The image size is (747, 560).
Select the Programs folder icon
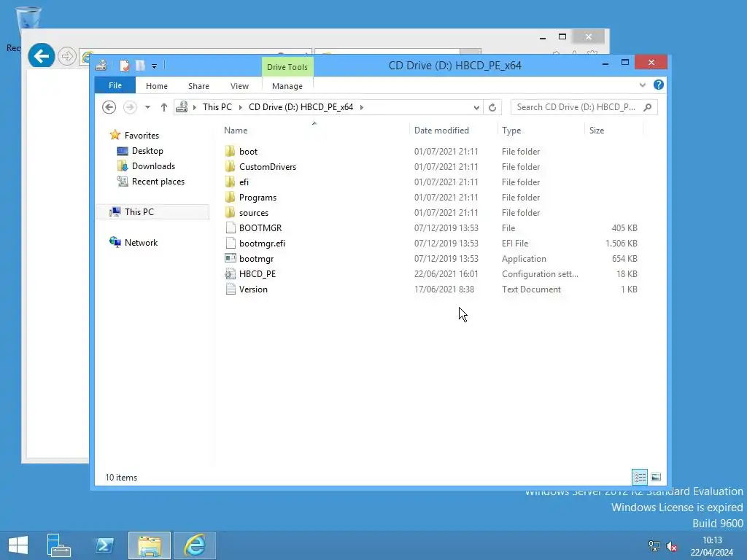[x=230, y=197]
